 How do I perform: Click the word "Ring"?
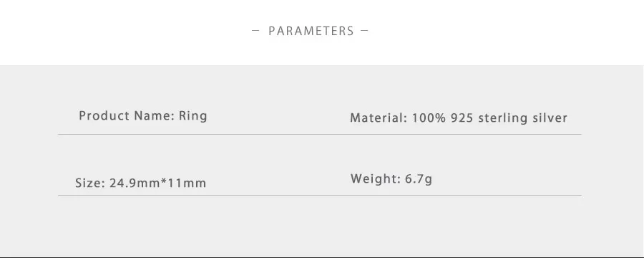193,116
